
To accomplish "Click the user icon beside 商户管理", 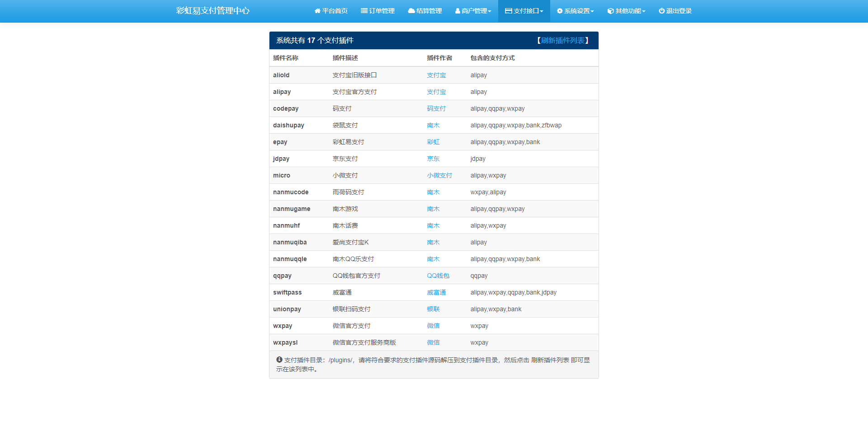I will tap(458, 11).
